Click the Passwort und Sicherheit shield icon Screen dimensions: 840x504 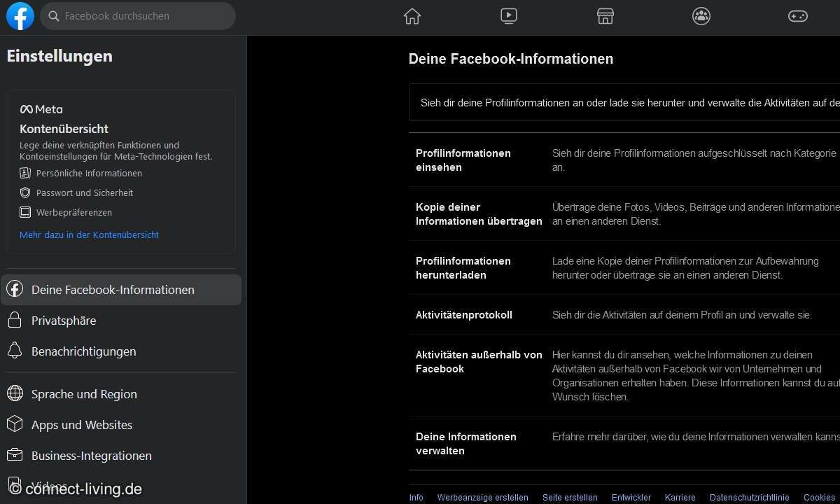pyautogui.click(x=25, y=192)
